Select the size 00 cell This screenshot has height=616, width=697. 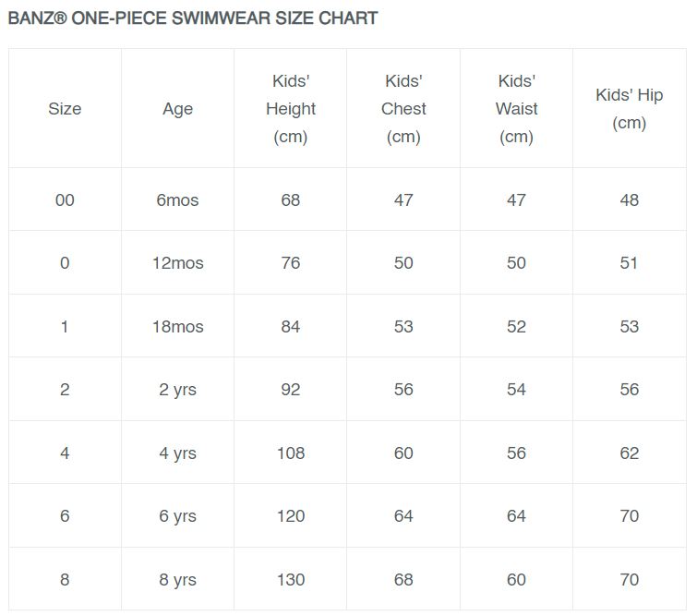point(65,199)
